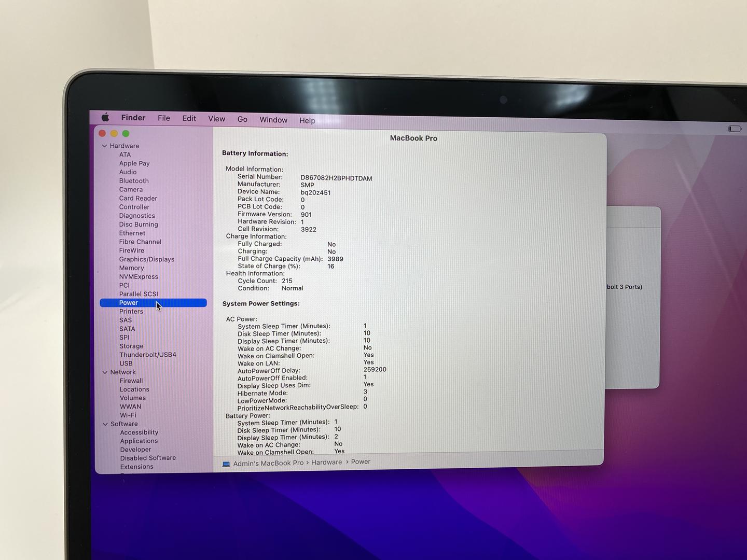Select Parallel SCSI in the sidebar

click(x=139, y=294)
